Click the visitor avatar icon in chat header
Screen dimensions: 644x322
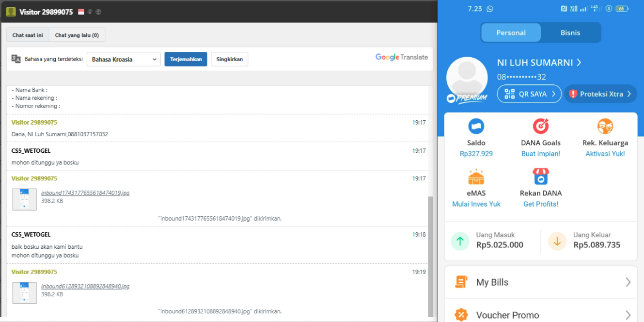click(x=11, y=12)
